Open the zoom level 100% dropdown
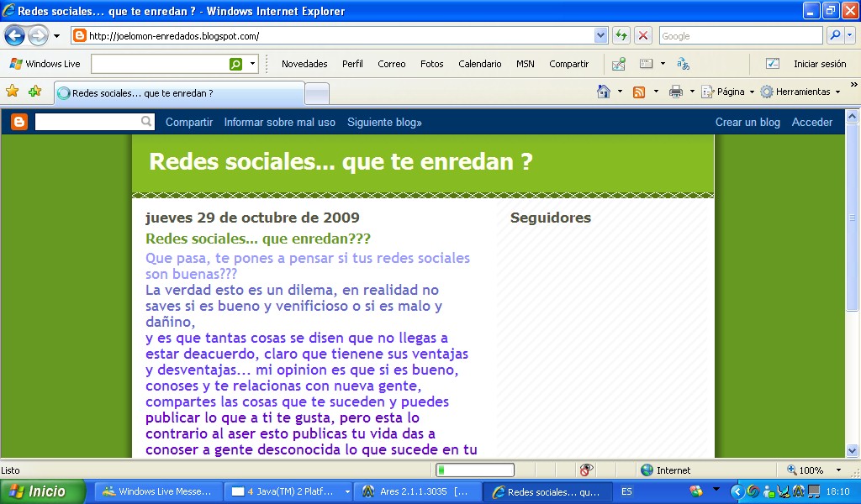Viewport: 861px width, 504px height. click(x=837, y=470)
